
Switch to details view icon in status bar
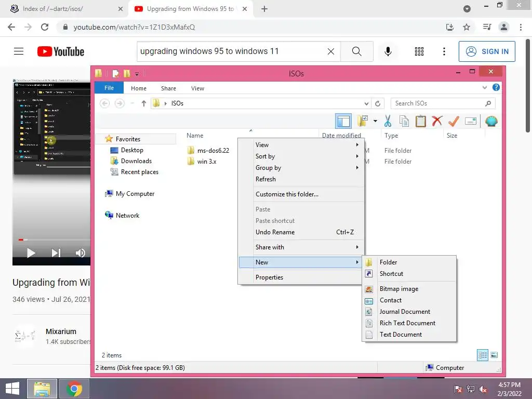pos(483,355)
